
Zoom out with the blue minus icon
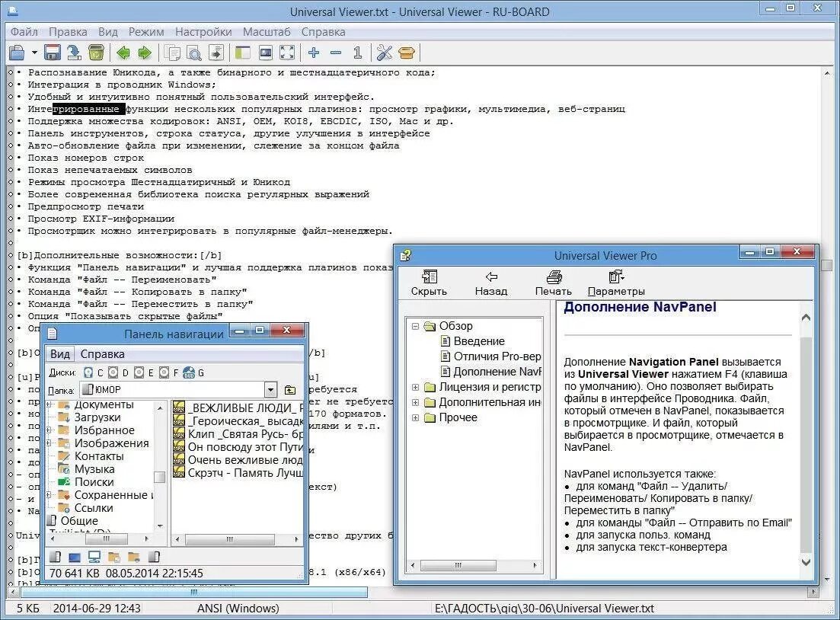click(336, 53)
